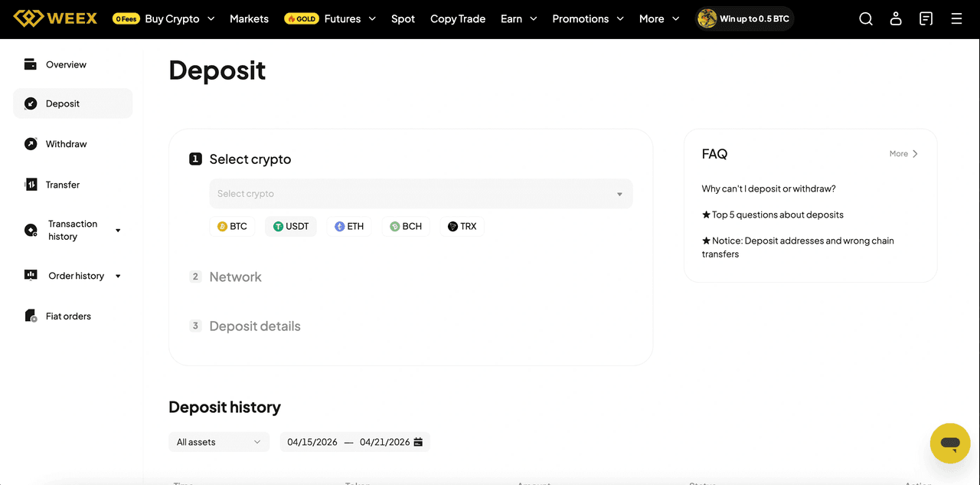This screenshot has height=485, width=980.
Task: Click the WEEX logo
Action: 56,18
